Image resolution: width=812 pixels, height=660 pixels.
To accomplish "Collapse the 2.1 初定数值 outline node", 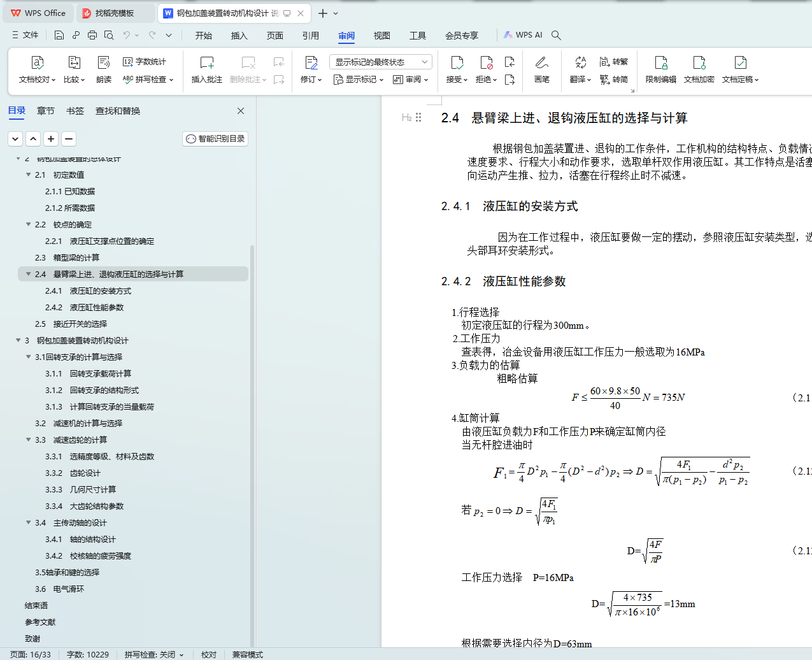I will click(x=28, y=175).
